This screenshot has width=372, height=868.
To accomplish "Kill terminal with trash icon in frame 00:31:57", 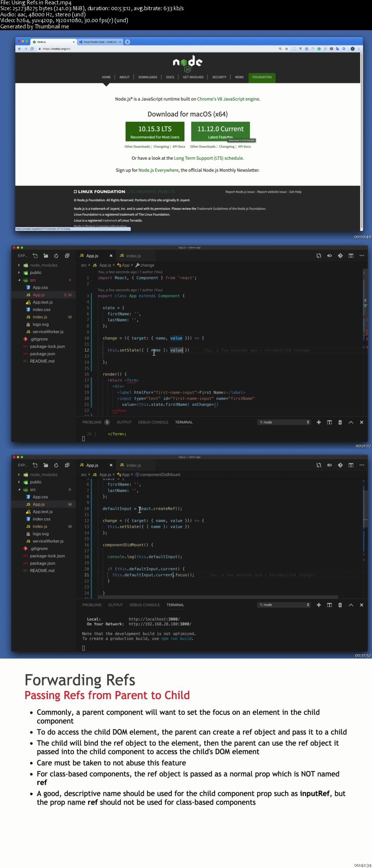I will (x=340, y=605).
